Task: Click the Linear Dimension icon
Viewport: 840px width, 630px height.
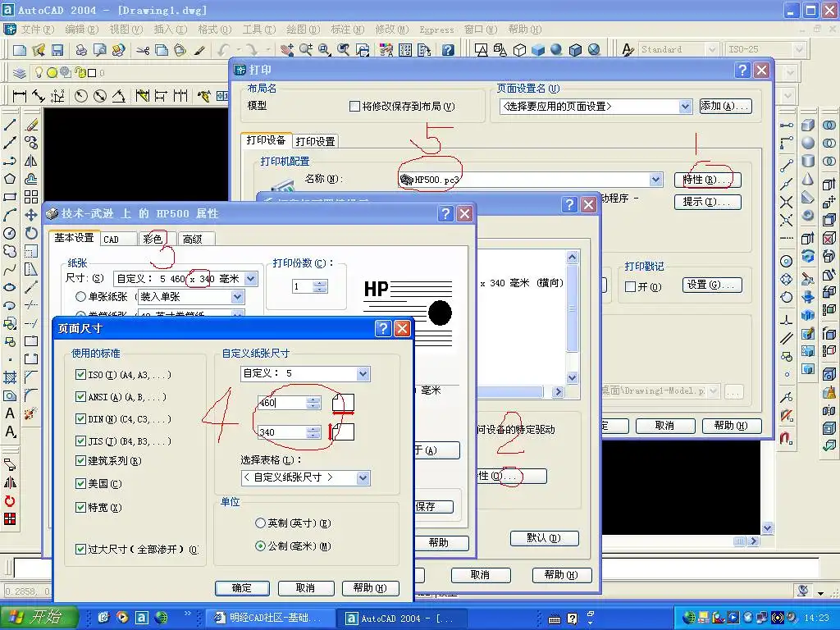Action: [20, 96]
